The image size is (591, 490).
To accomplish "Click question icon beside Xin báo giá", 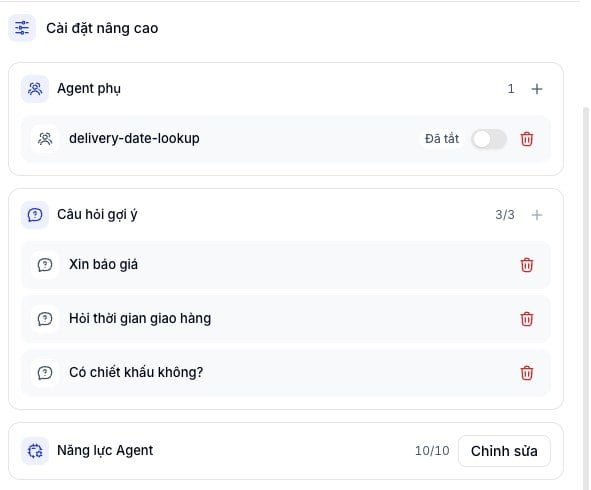I will tap(45, 265).
